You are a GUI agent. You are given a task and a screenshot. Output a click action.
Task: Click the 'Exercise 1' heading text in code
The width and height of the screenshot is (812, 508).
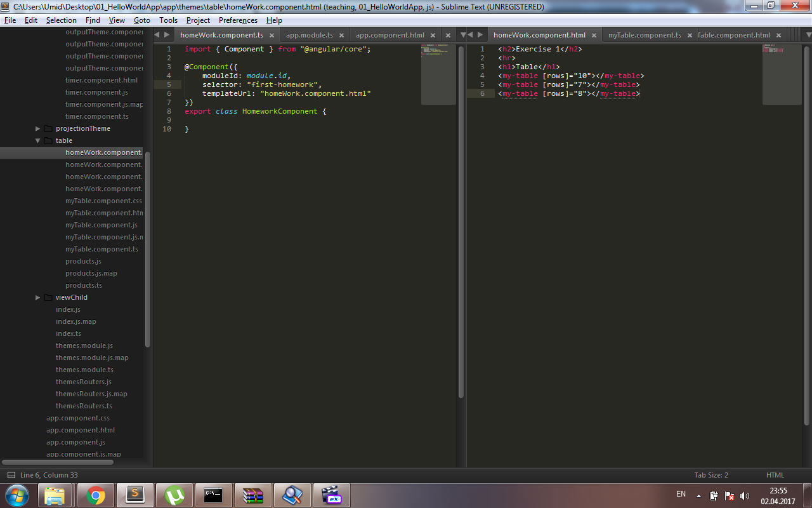539,49
